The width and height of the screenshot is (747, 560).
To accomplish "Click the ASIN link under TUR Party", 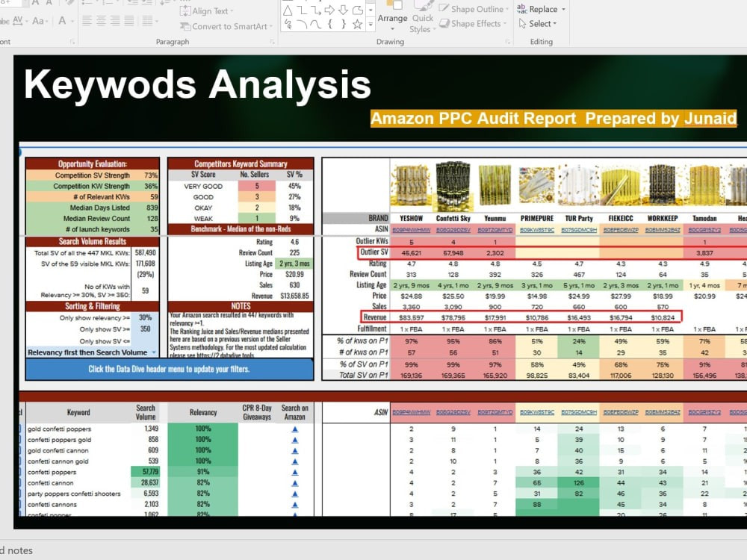I will (x=579, y=229).
